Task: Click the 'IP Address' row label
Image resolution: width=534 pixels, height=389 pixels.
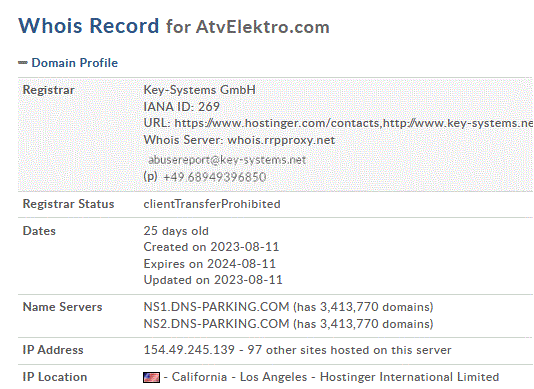Action: pyautogui.click(x=53, y=350)
